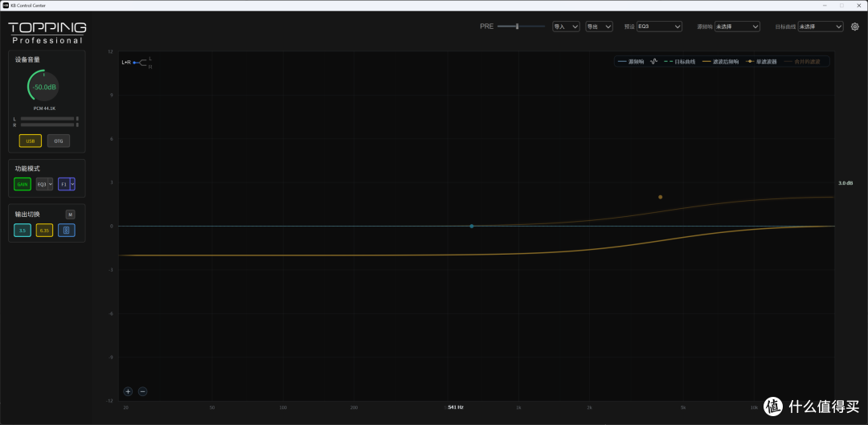The height and width of the screenshot is (425, 868).
Task: Open the settings gear icon
Action: pyautogui.click(x=854, y=27)
